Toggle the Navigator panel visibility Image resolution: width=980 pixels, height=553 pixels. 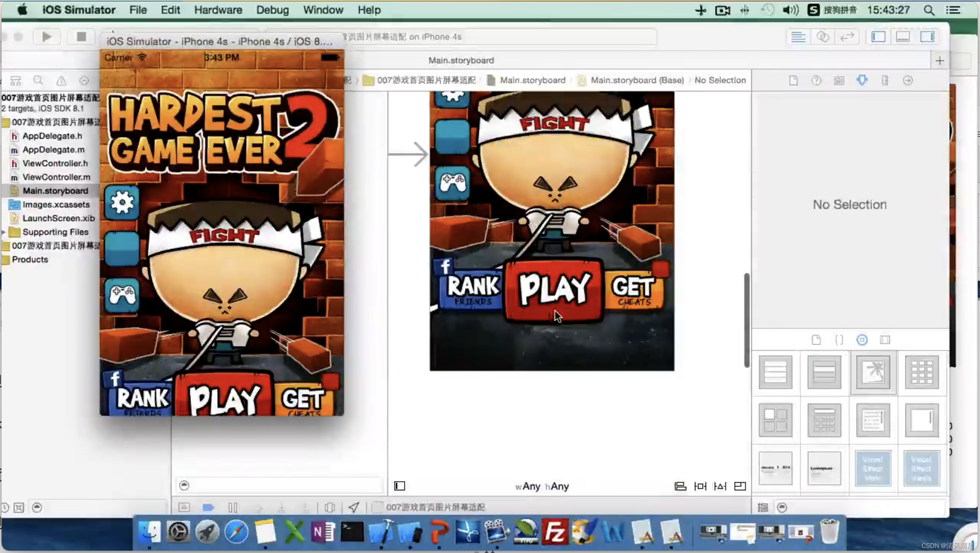pos(878,37)
